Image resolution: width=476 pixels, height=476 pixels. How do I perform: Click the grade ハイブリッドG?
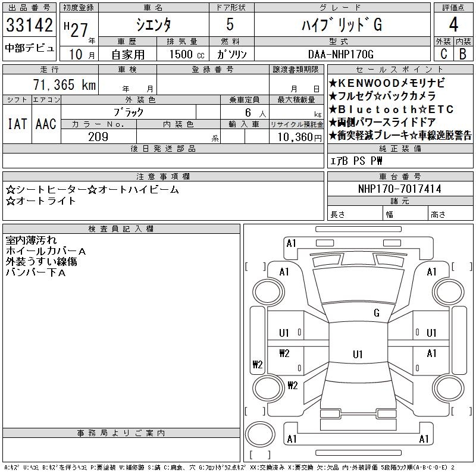[x=342, y=24]
